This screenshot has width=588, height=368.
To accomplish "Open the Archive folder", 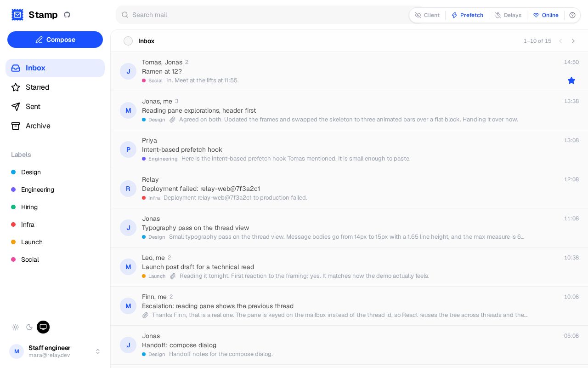I will pyautogui.click(x=55, y=126).
